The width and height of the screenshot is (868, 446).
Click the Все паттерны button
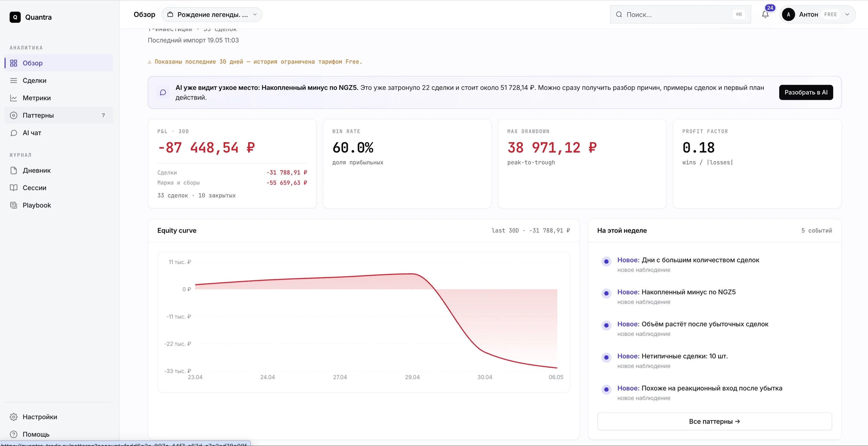(714, 421)
